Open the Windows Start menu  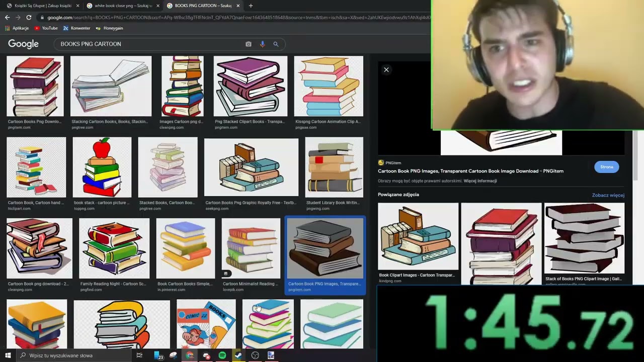[8, 355]
